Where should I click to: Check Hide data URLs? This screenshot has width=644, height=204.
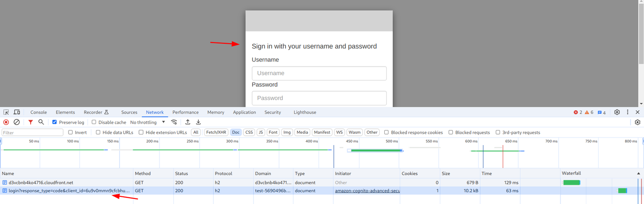(x=98, y=132)
